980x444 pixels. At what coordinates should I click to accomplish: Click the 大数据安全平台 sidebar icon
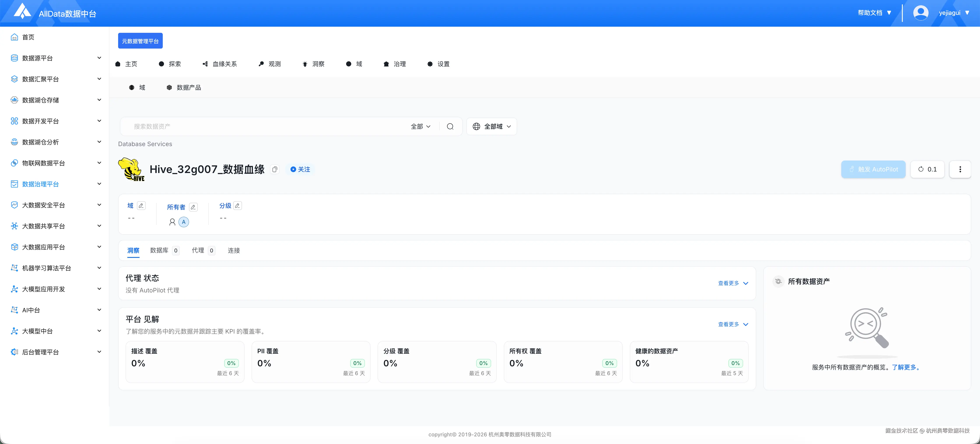point(14,205)
